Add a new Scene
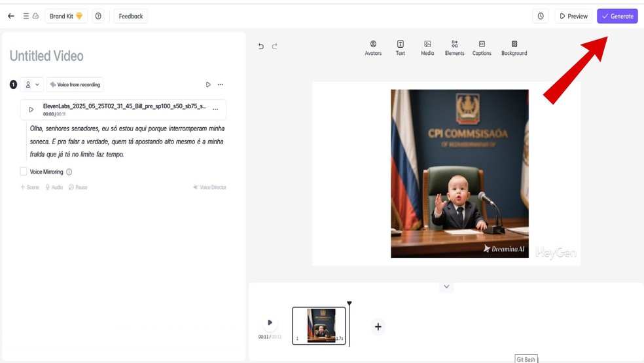644x363 pixels. point(30,187)
